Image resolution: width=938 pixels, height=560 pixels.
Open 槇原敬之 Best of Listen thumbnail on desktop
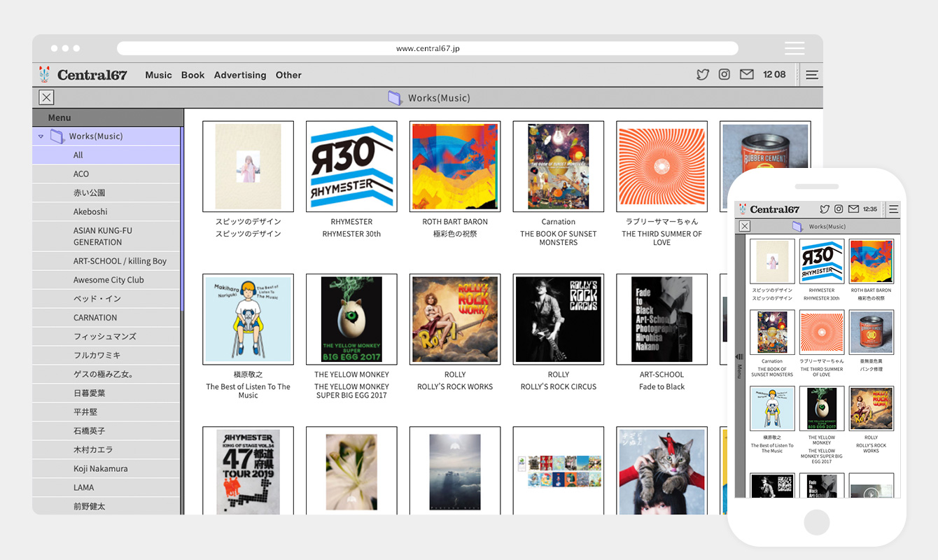click(248, 319)
